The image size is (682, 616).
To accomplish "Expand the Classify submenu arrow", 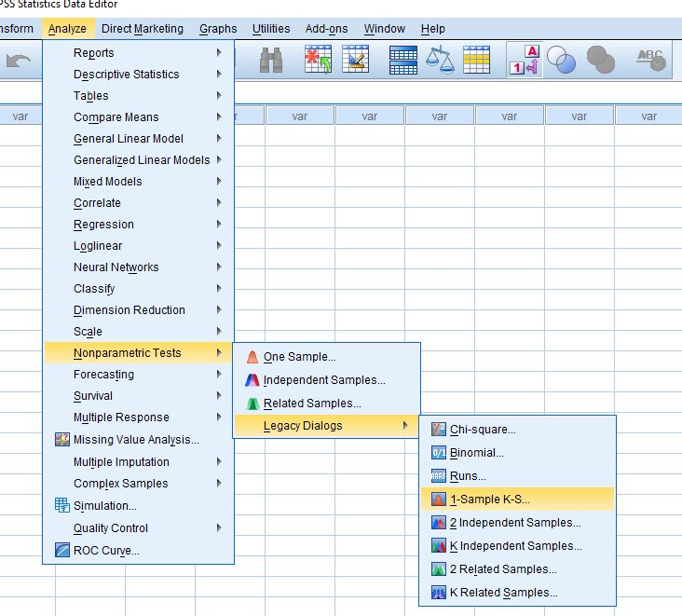I will pyautogui.click(x=219, y=288).
